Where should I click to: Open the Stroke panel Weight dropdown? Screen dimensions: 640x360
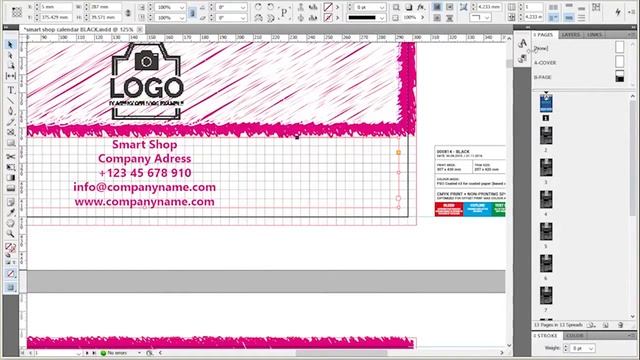click(591, 349)
